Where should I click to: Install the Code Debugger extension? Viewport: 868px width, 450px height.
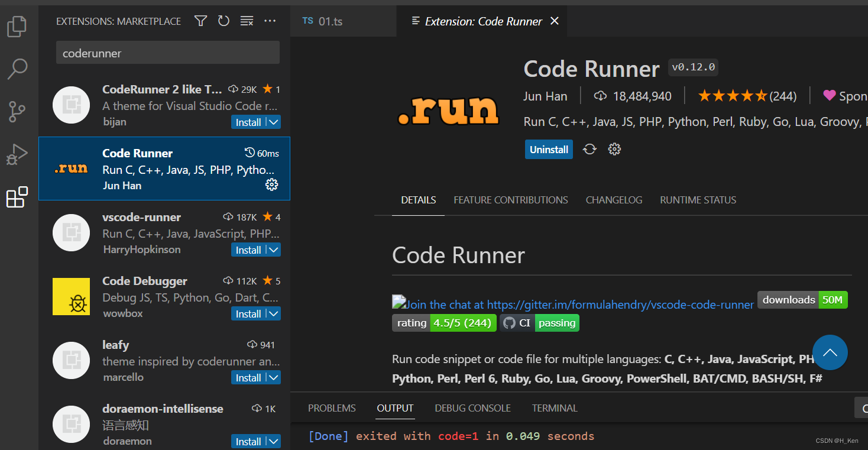click(x=248, y=314)
